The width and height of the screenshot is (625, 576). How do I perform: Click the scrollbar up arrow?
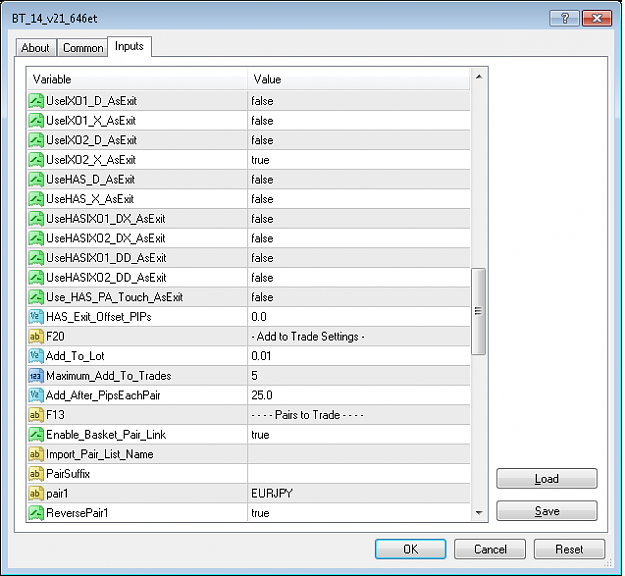[x=479, y=77]
